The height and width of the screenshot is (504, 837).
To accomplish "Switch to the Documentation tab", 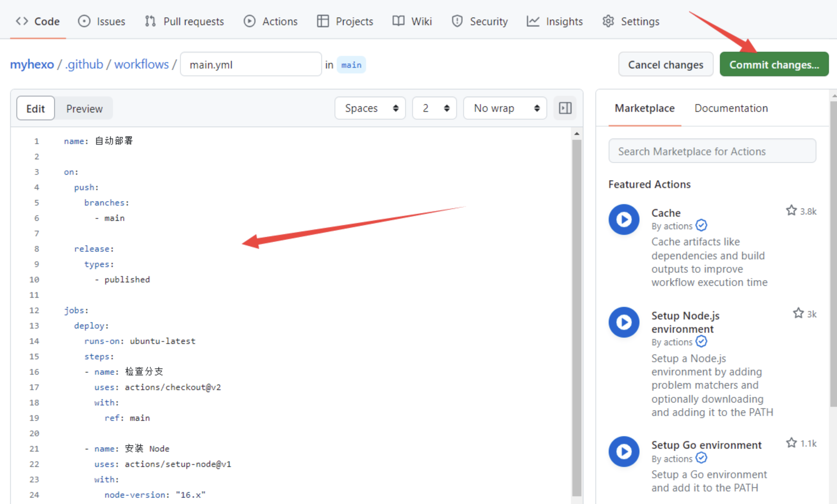I will pos(731,108).
